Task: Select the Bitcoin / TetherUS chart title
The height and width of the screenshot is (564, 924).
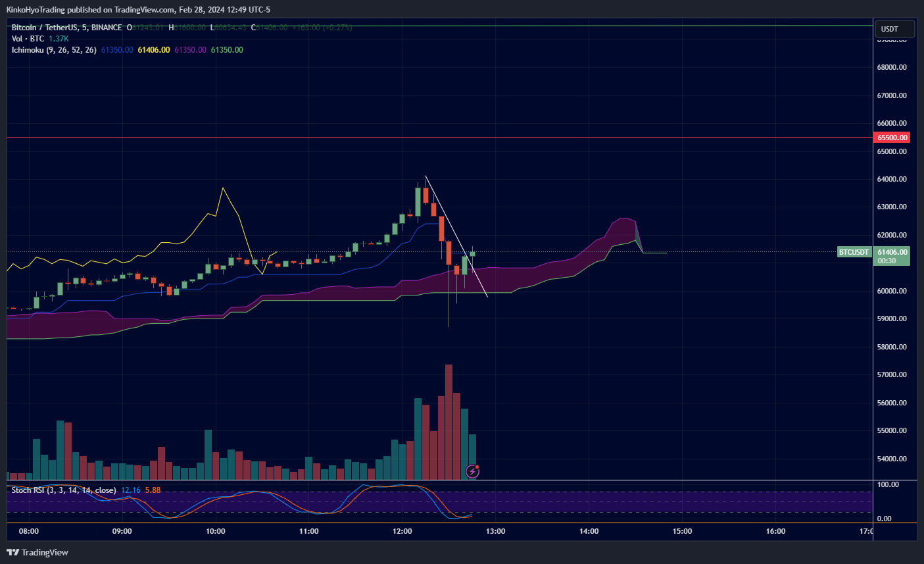Action: coord(66,28)
